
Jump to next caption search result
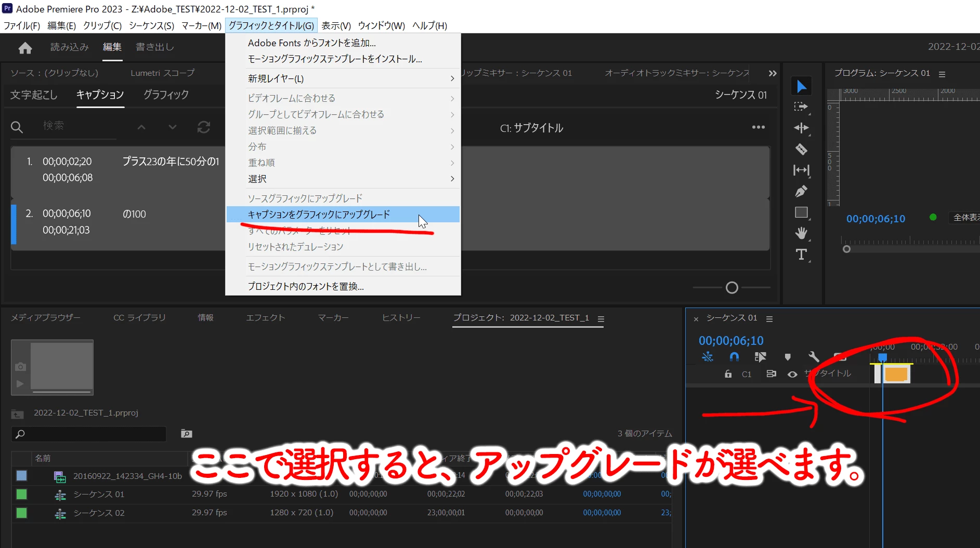(173, 127)
